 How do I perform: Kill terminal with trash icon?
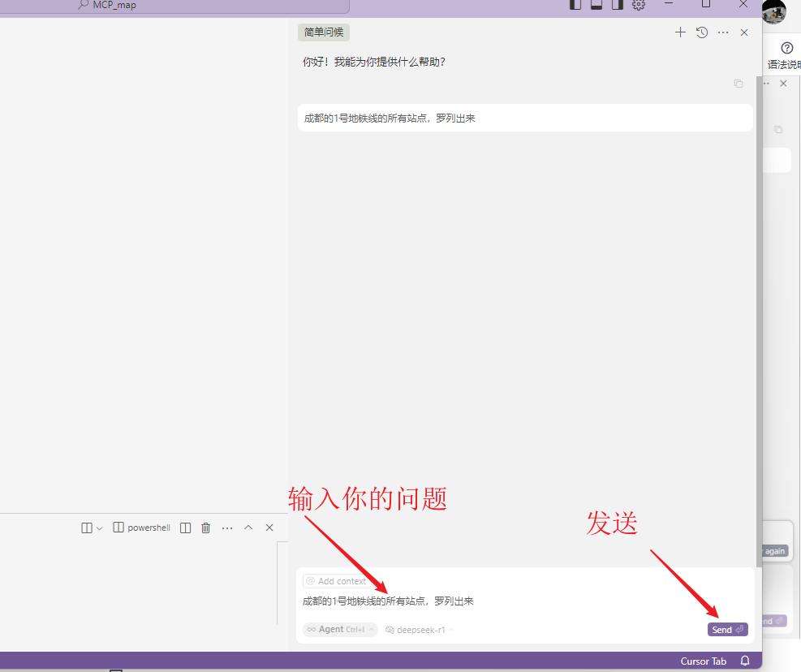[206, 528]
